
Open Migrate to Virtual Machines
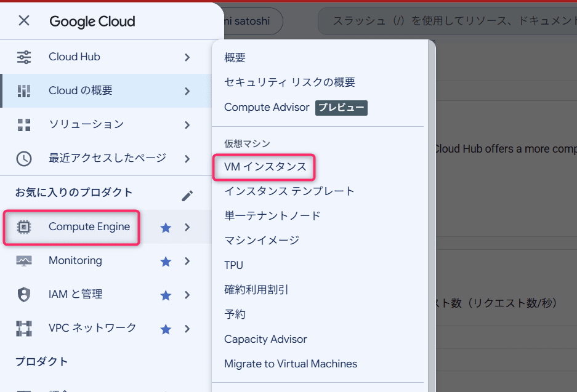[x=291, y=364]
